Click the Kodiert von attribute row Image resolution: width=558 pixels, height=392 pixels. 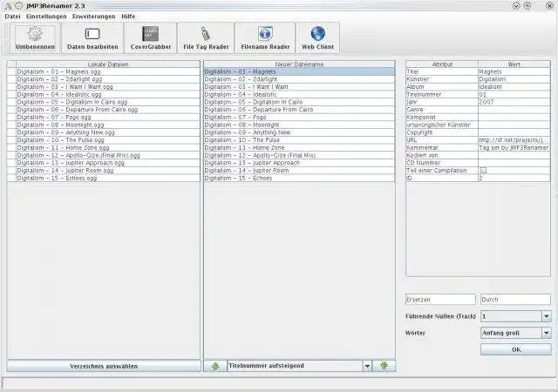click(478, 155)
